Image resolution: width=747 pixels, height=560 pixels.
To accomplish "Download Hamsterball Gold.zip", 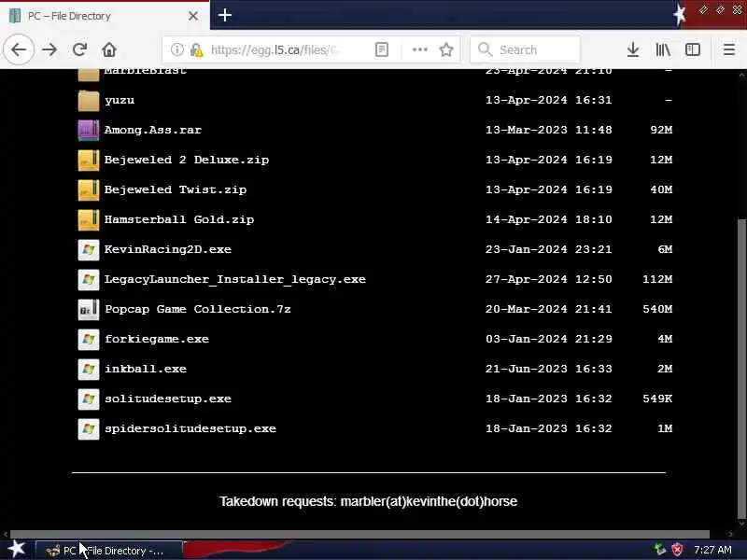I will click(x=179, y=219).
